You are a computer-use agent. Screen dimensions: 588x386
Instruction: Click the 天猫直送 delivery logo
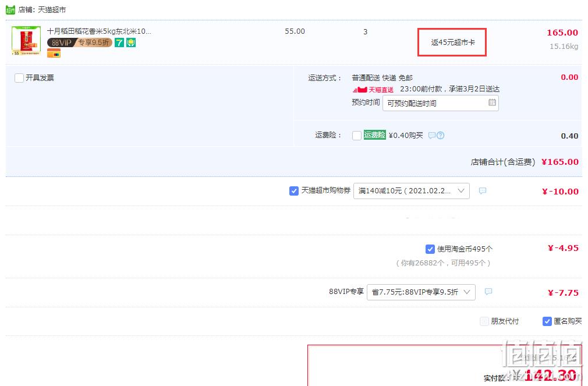[373, 90]
